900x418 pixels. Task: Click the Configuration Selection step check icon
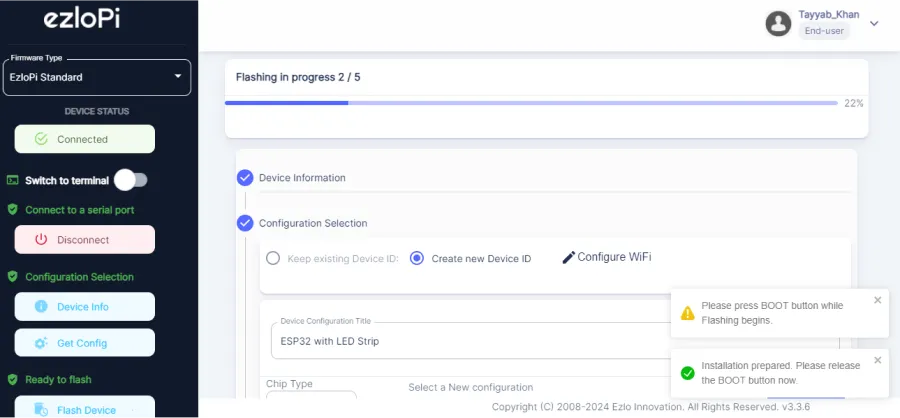point(245,223)
